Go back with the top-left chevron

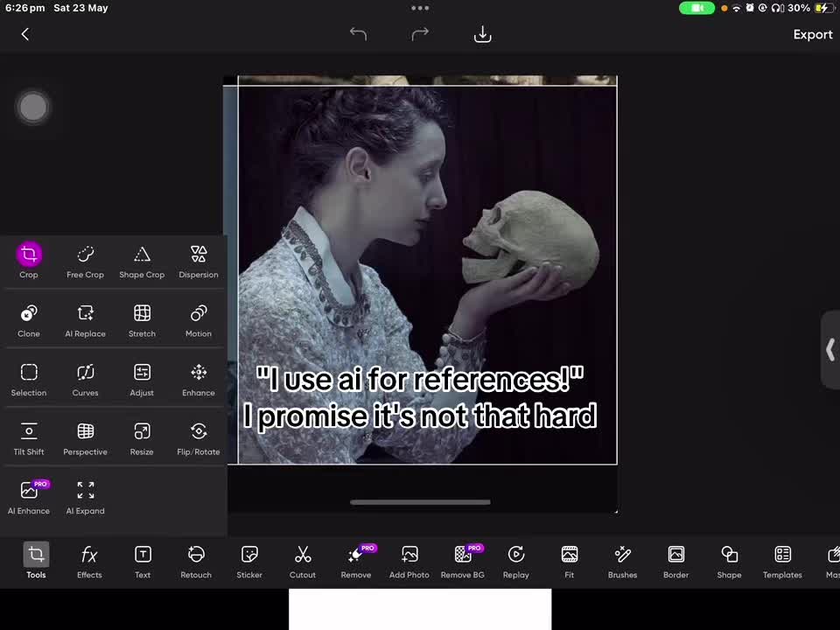click(x=24, y=34)
